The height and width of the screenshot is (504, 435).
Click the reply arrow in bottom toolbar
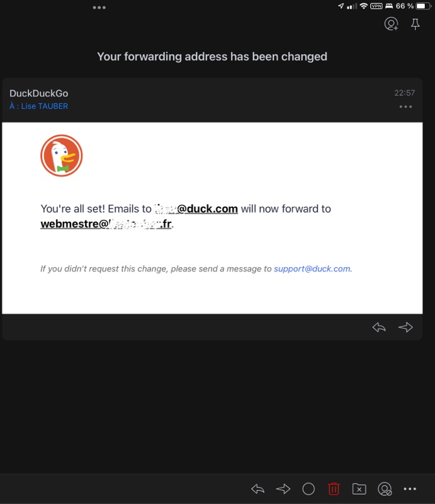pyautogui.click(x=257, y=489)
